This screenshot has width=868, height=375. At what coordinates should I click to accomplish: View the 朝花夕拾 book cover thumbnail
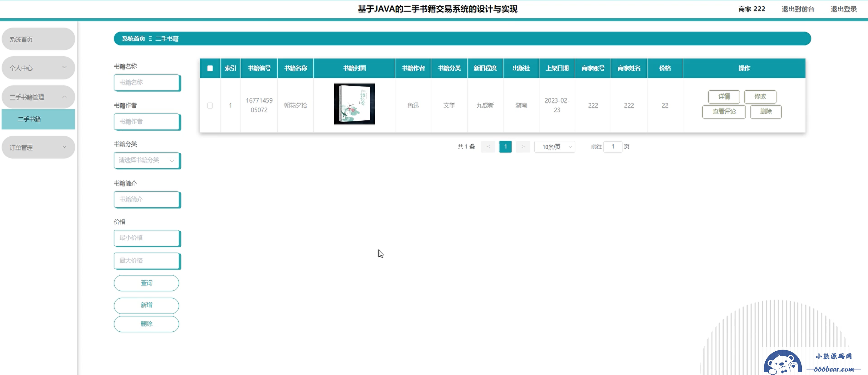point(355,104)
